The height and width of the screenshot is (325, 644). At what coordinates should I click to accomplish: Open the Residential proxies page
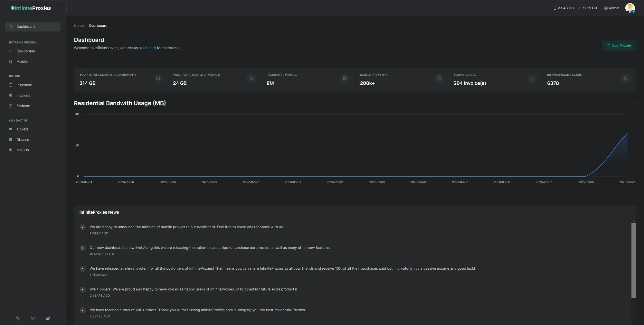pyautogui.click(x=25, y=51)
